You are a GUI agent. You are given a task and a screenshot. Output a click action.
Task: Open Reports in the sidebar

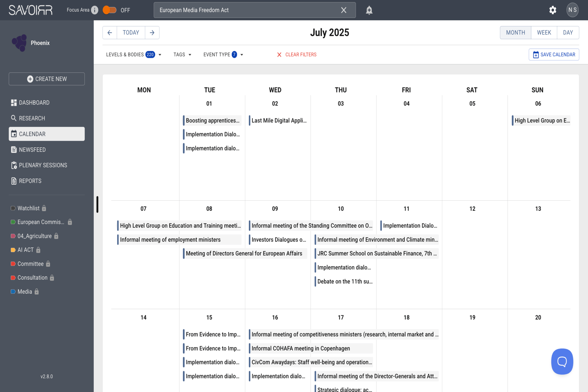[x=47, y=181]
